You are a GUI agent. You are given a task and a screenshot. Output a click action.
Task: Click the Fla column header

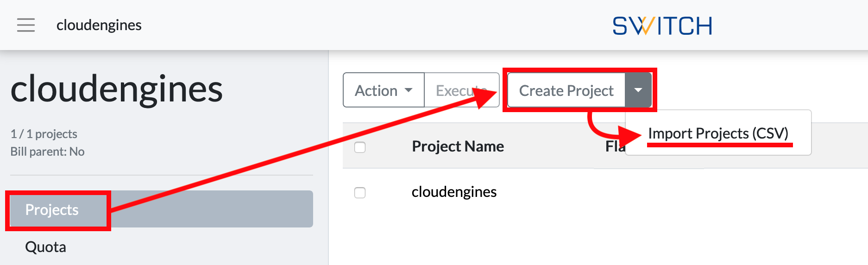615,147
